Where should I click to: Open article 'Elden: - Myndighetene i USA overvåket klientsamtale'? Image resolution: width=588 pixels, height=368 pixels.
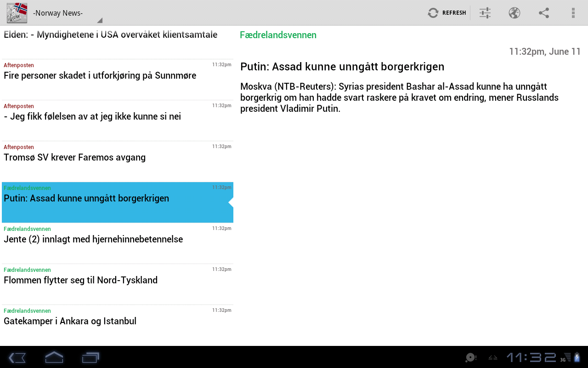coord(118,42)
